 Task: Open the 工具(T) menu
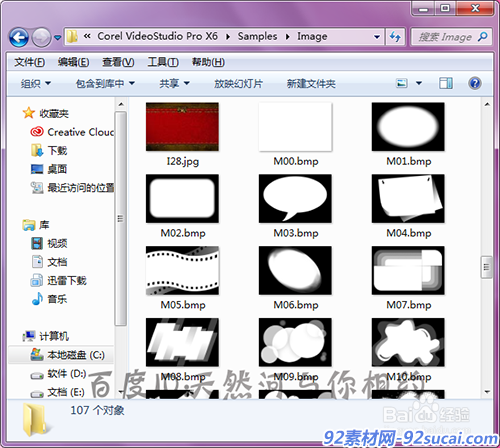tap(163, 62)
